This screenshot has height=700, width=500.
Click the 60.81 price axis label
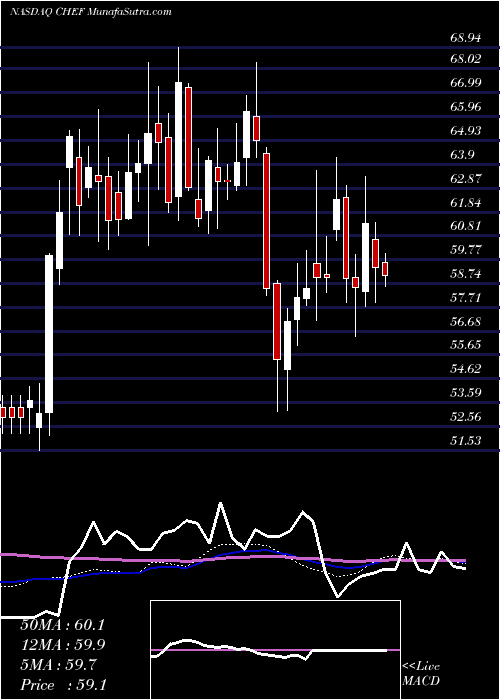tap(466, 225)
